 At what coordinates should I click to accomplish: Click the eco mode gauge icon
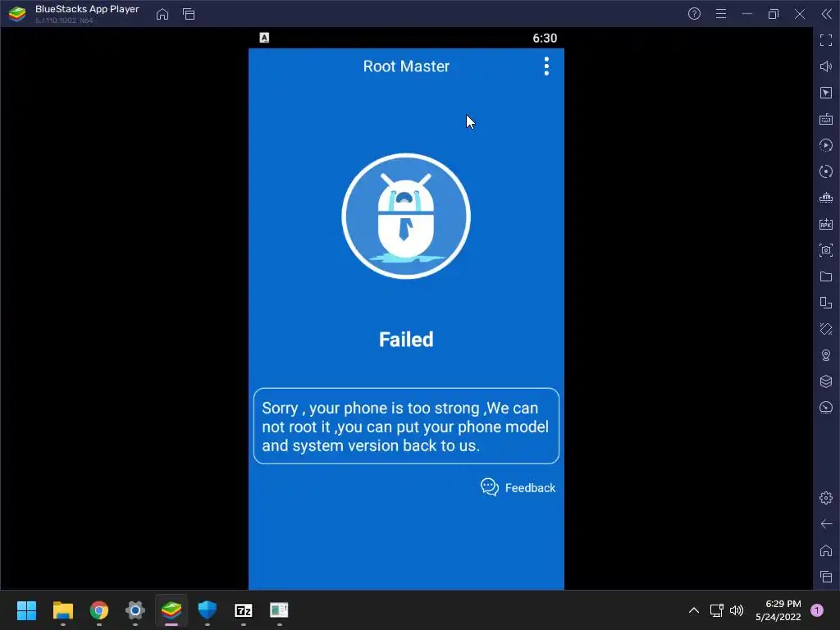(826, 408)
